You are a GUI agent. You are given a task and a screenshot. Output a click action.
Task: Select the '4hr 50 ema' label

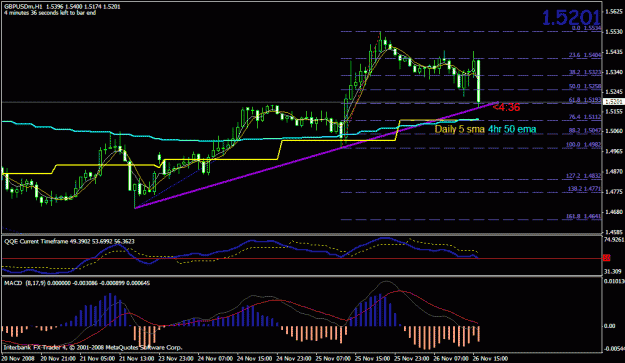(512, 129)
